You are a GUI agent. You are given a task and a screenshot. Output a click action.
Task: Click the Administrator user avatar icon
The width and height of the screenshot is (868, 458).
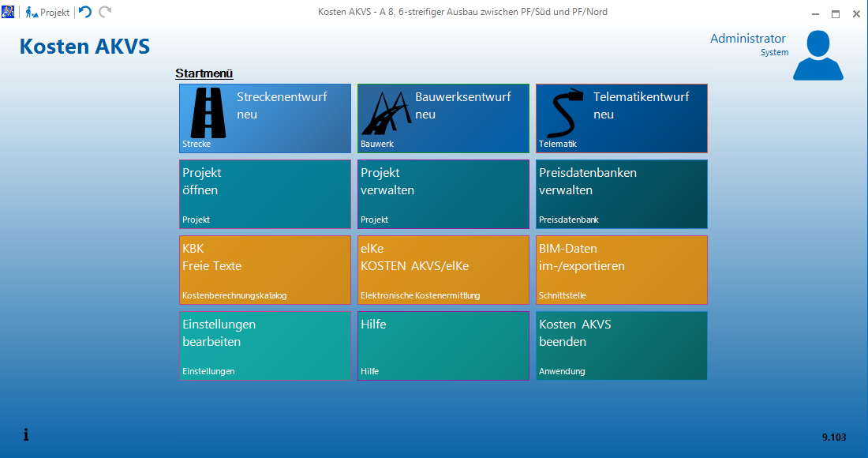pos(818,55)
